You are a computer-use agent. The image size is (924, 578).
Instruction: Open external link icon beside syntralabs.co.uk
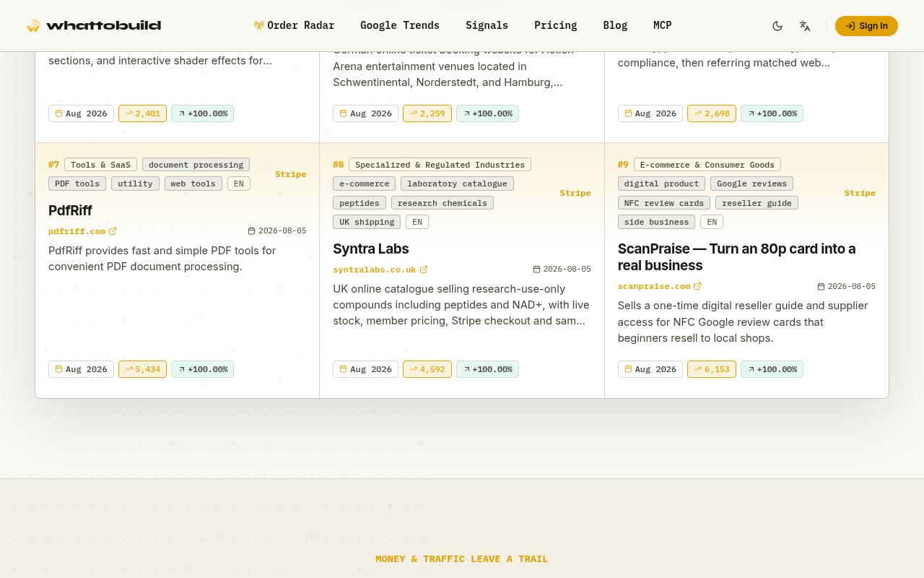pyautogui.click(x=424, y=269)
